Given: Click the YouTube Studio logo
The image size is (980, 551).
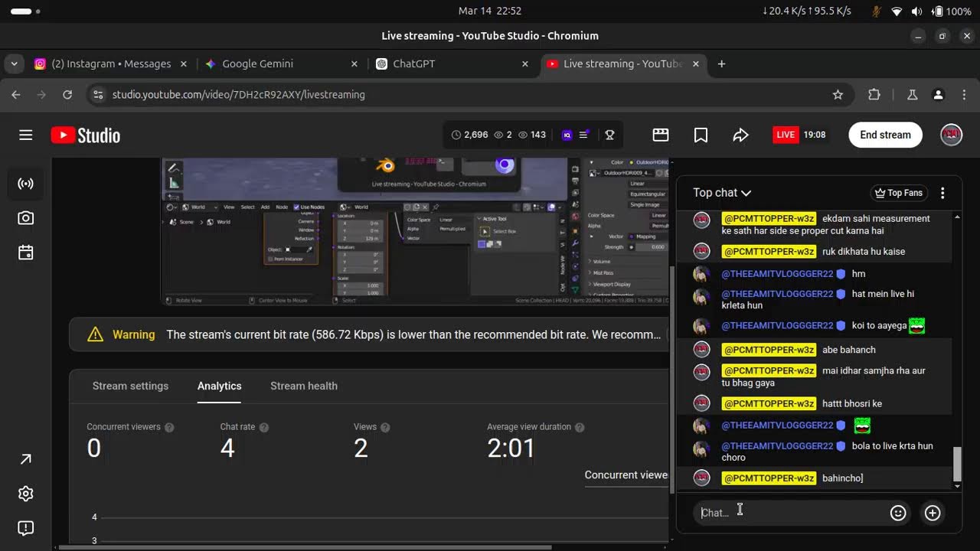Looking at the screenshot, I should pos(86,135).
